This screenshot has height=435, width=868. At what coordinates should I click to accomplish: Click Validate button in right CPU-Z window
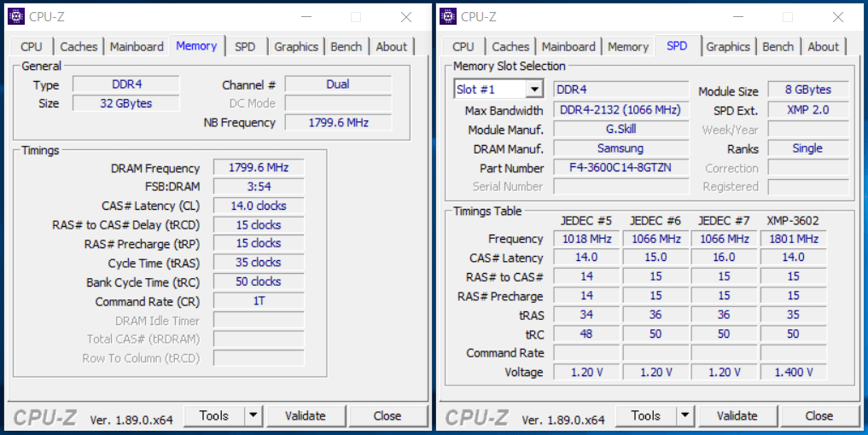[737, 415]
